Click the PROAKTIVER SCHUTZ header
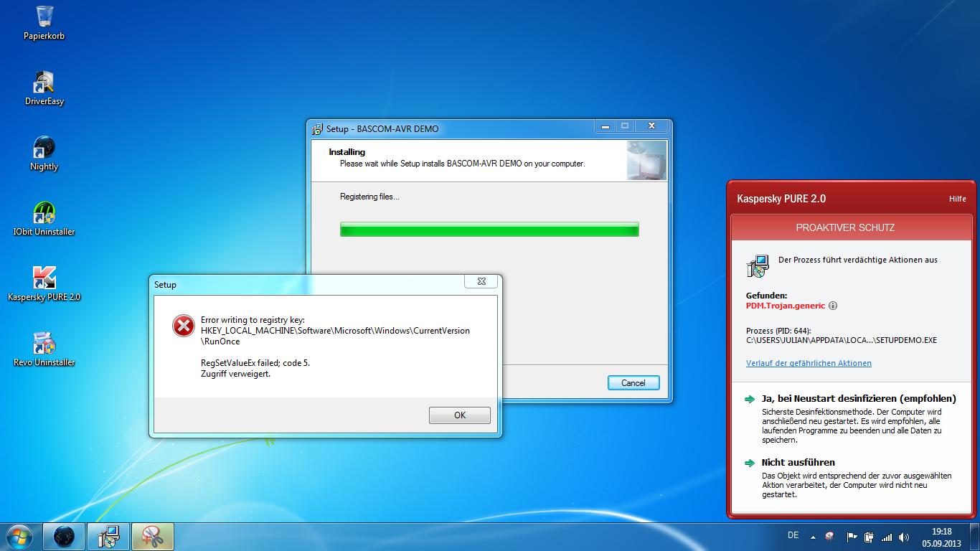 click(845, 227)
